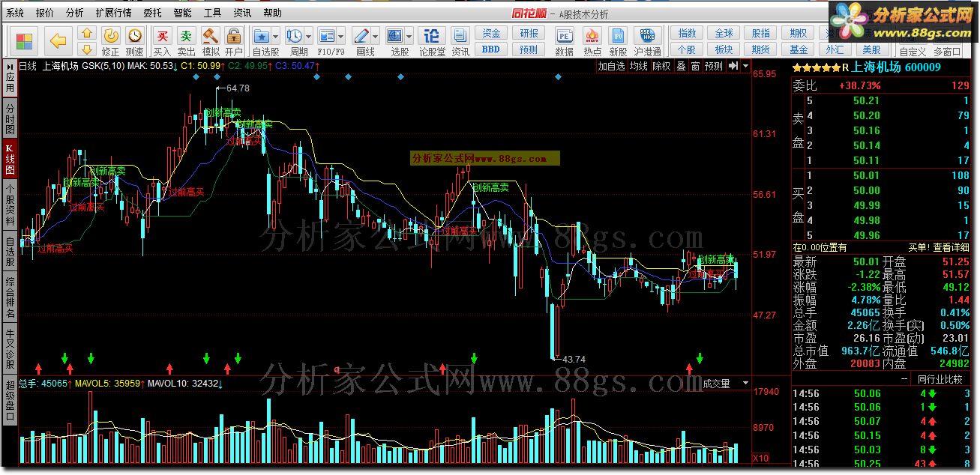The width and height of the screenshot is (980, 475).
Task: Click the chart jump-to-end arrow icon
Action: coord(733,66)
